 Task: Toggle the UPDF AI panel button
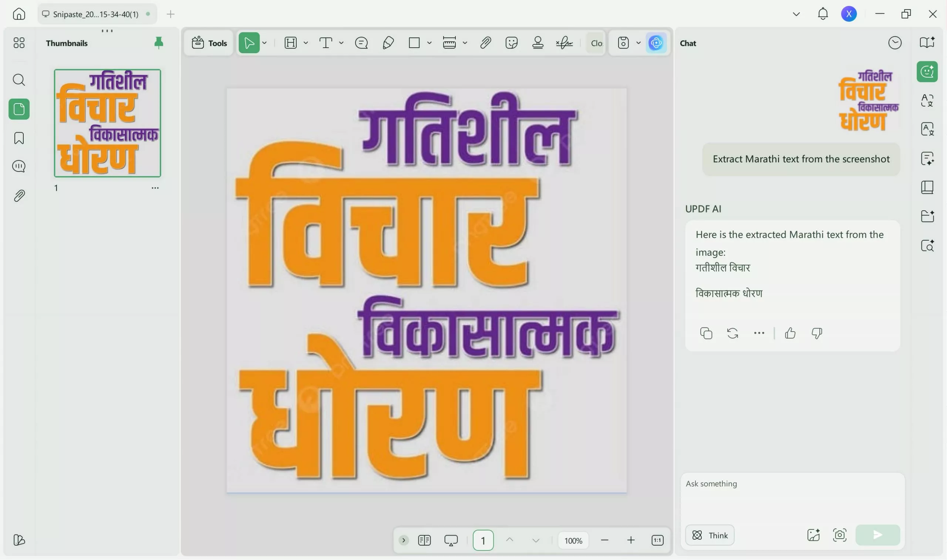point(656,43)
